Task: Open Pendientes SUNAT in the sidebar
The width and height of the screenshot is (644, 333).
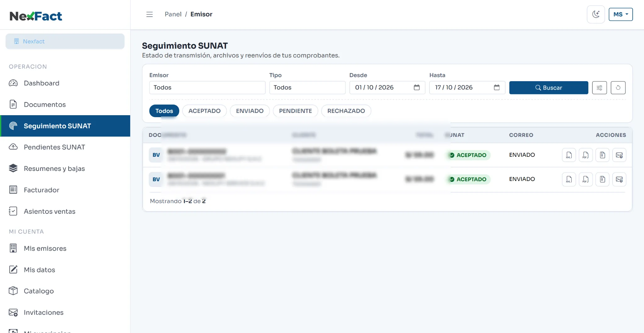Action: click(x=65, y=147)
